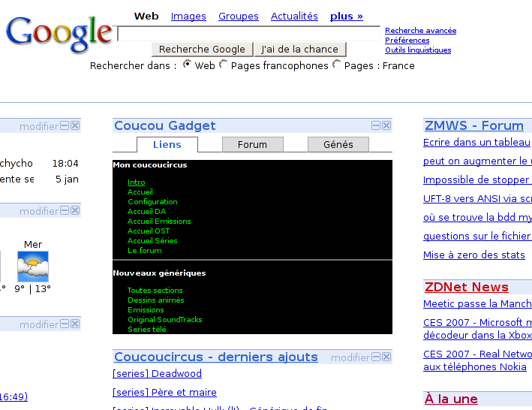532x410 pixels.
Task: Click modifier on the 18:04 gadget
Action: 39,126
